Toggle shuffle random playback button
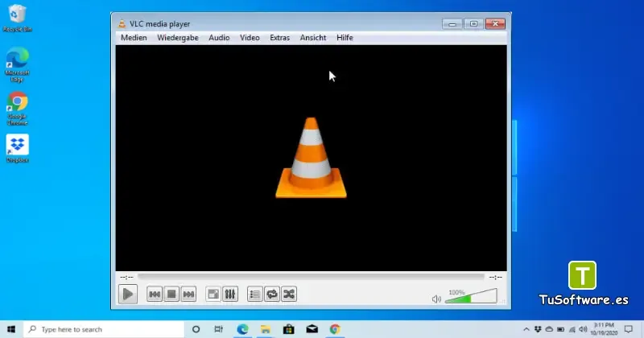 tap(289, 294)
